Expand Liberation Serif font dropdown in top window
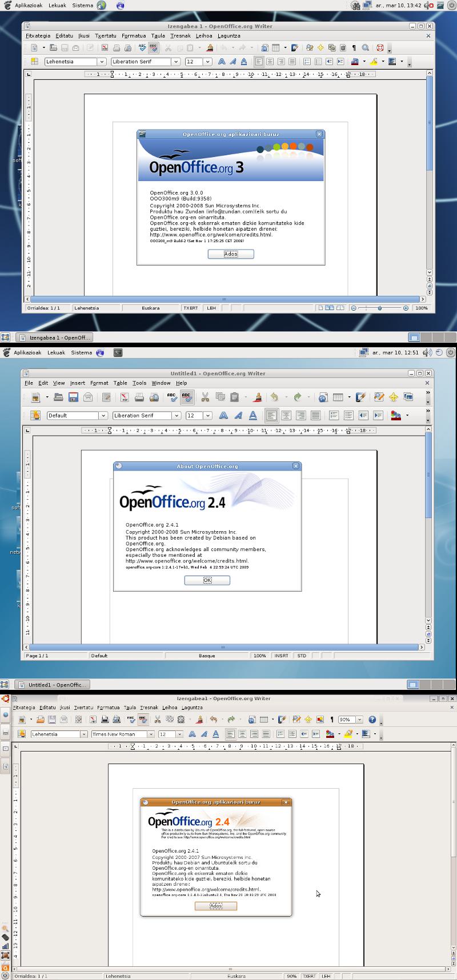Screen dimensions: 457x980 [x=175, y=62]
